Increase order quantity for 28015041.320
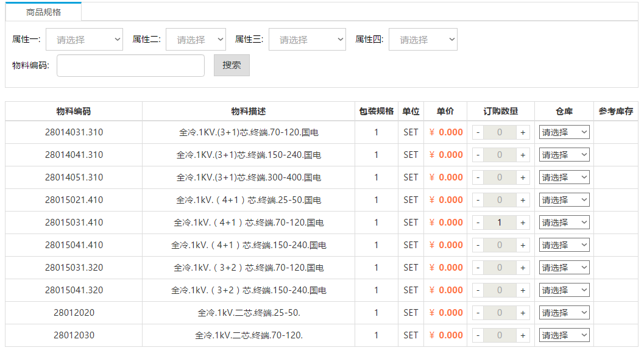 click(x=523, y=290)
